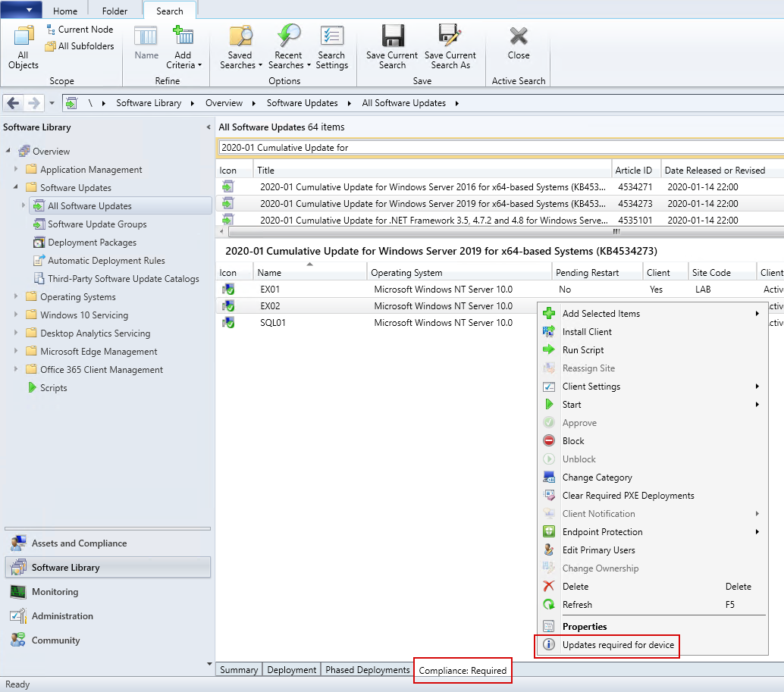Select the Windows Server 2016 update row
The height and width of the screenshot is (692, 784).
(500, 187)
